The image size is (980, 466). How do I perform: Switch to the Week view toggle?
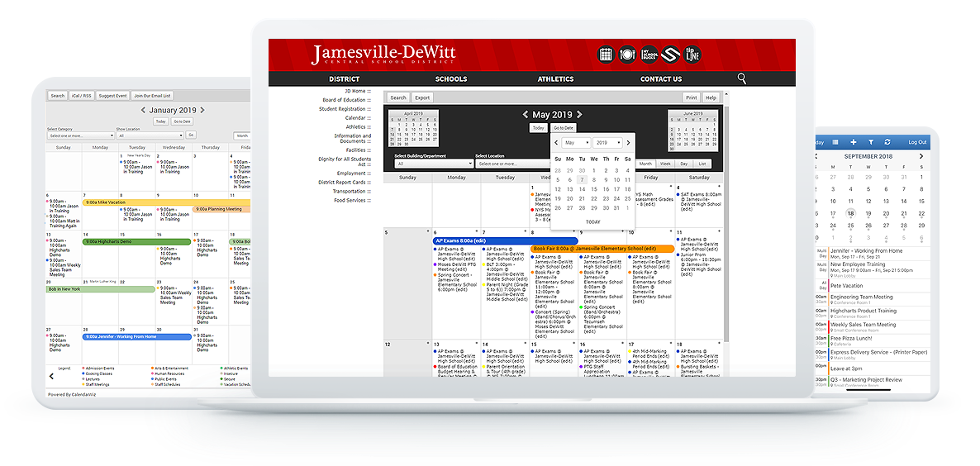[665, 164]
